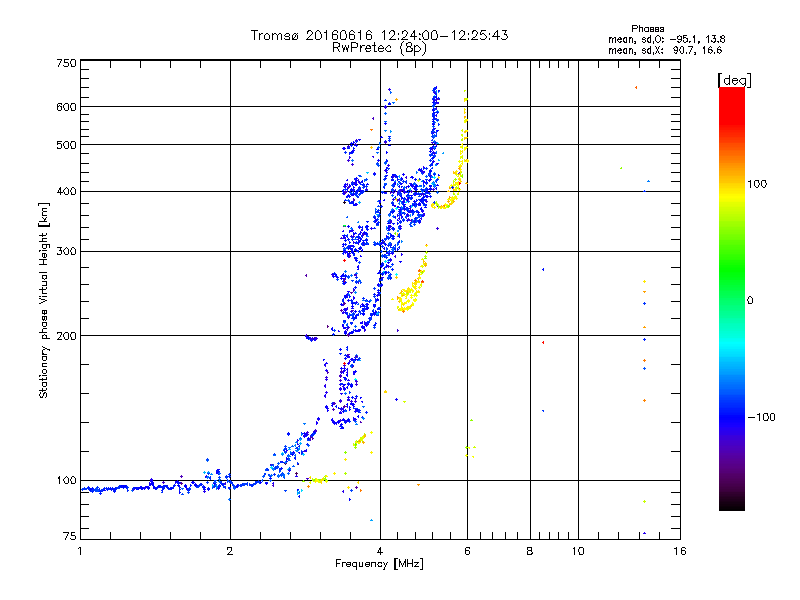Click the y-axis label '600'
The width and height of the screenshot is (800, 600).
tap(66, 107)
